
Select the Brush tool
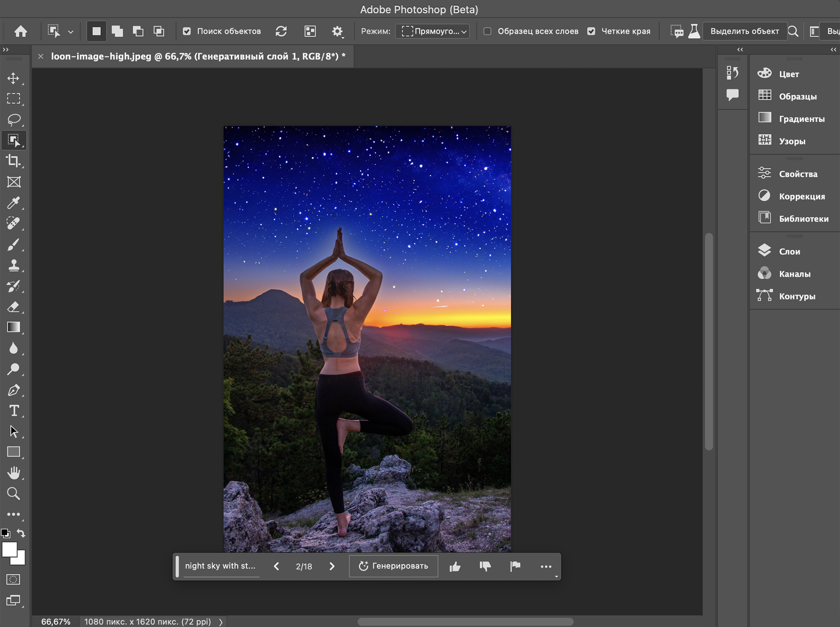pos(13,244)
